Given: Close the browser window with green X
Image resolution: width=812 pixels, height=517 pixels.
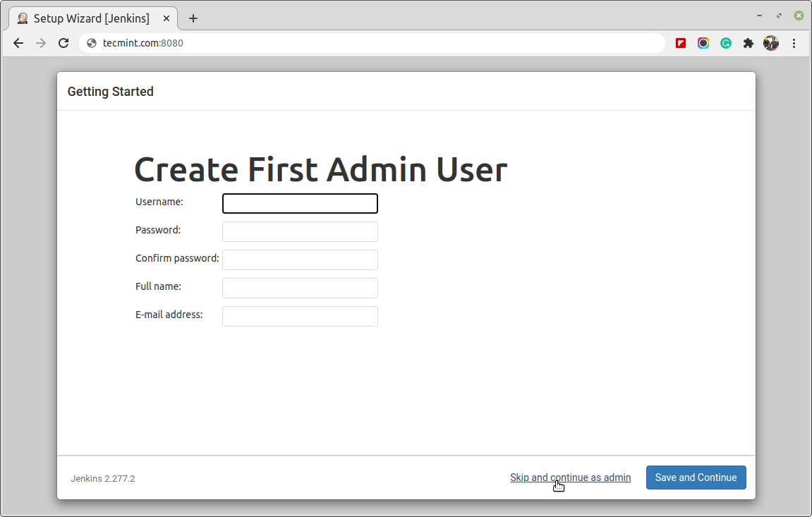Looking at the screenshot, I should click(x=799, y=16).
